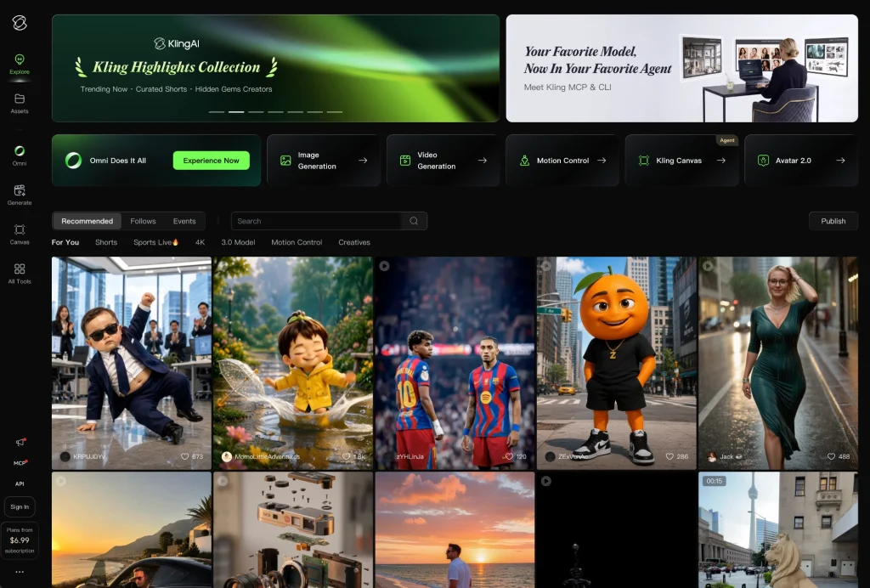Image resolution: width=870 pixels, height=588 pixels.
Task: Open the Assets folder in the sidebar
Action: pos(20,103)
